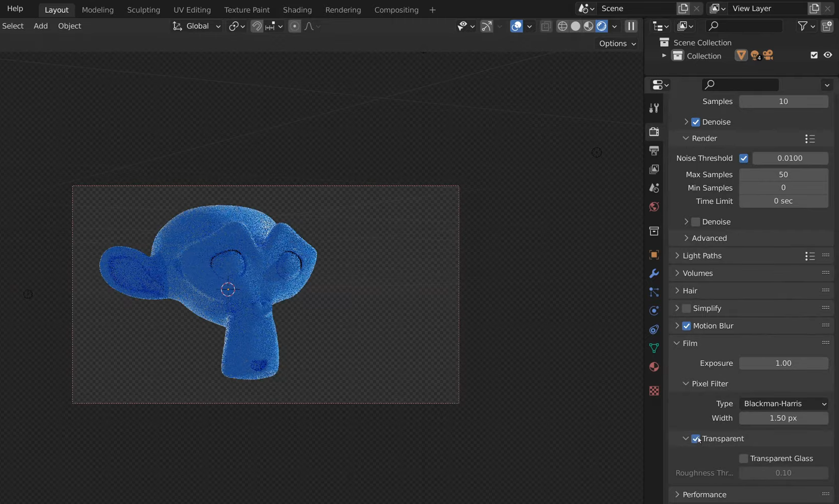839x504 pixels.
Task: Toggle the Noise Threshold checkbox
Action: [743, 158]
